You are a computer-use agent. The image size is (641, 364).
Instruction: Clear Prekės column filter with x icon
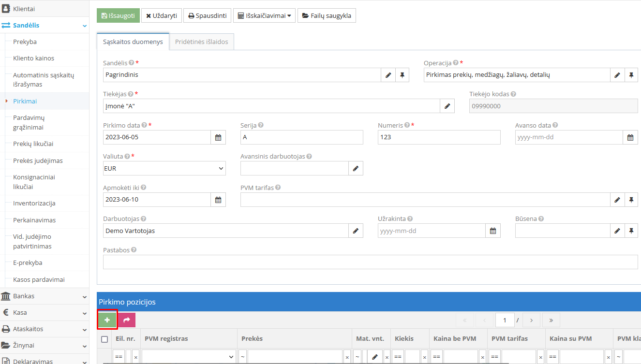[347, 356]
